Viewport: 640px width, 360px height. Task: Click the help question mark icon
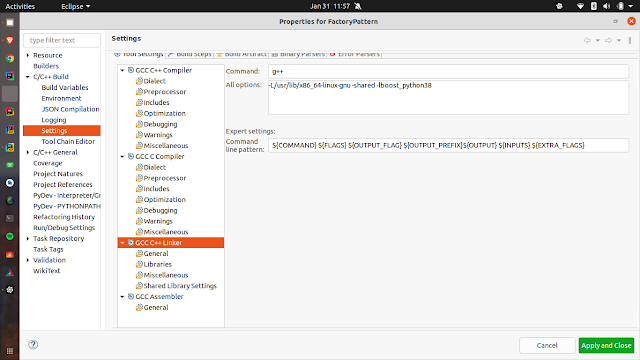(x=33, y=344)
